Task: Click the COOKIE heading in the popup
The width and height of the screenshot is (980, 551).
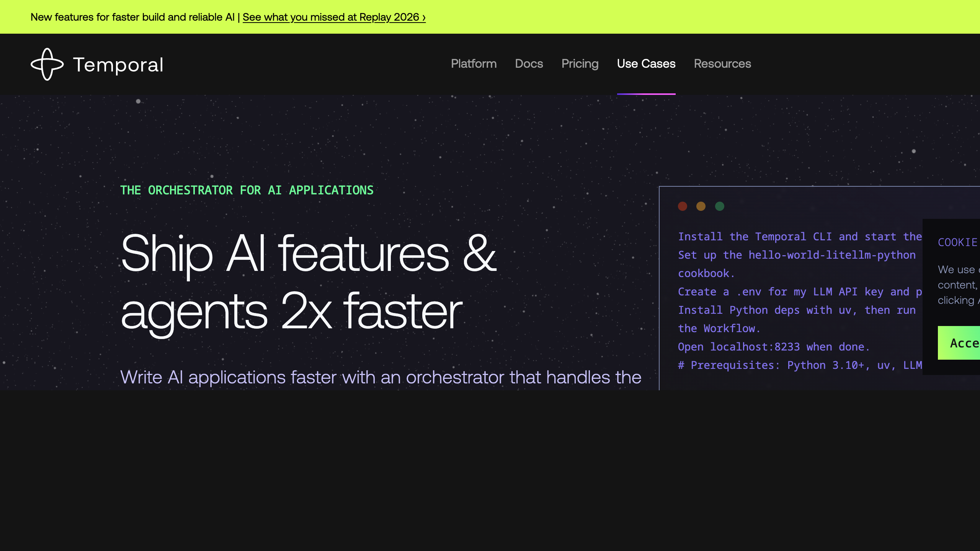Action: (957, 243)
